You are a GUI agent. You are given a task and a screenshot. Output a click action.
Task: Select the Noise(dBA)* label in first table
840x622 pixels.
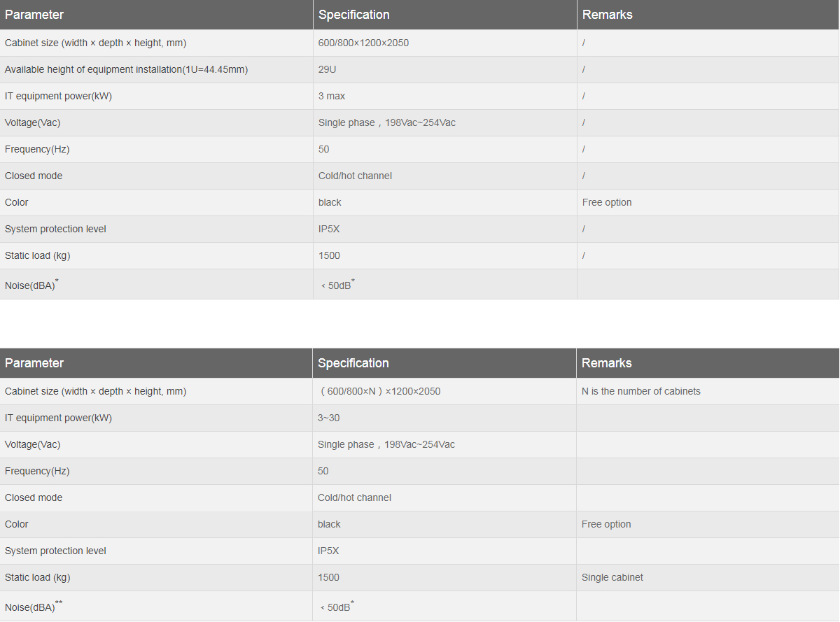[31, 284]
